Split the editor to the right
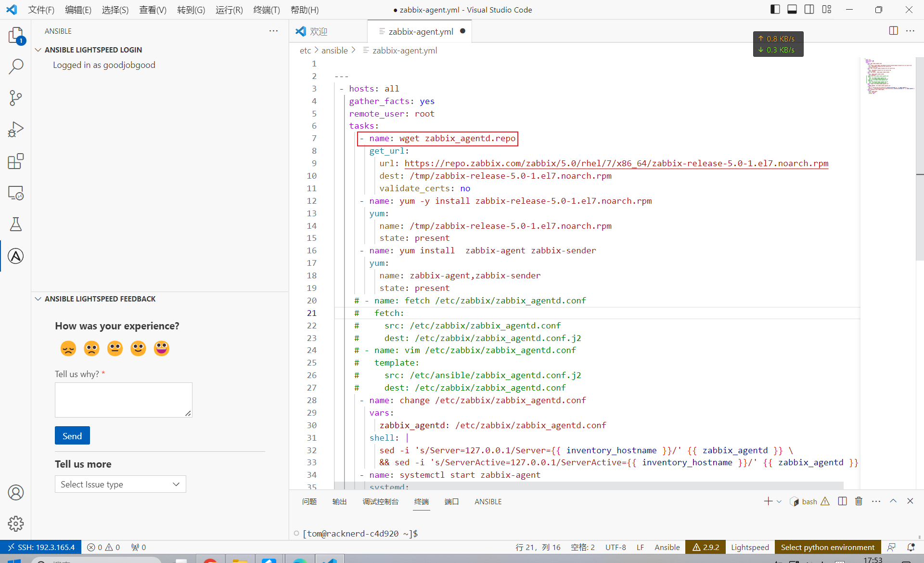Screen dimensions: 924x563 (x=894, y=31)
